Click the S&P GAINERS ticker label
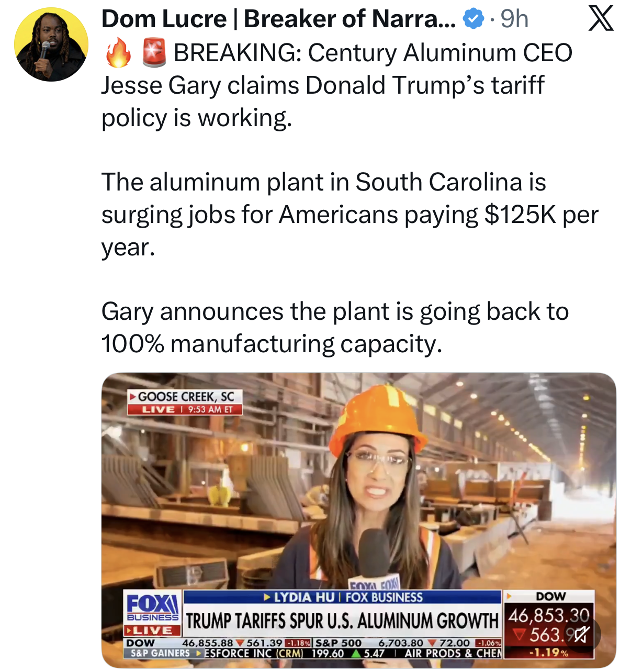 pos(160,653)
